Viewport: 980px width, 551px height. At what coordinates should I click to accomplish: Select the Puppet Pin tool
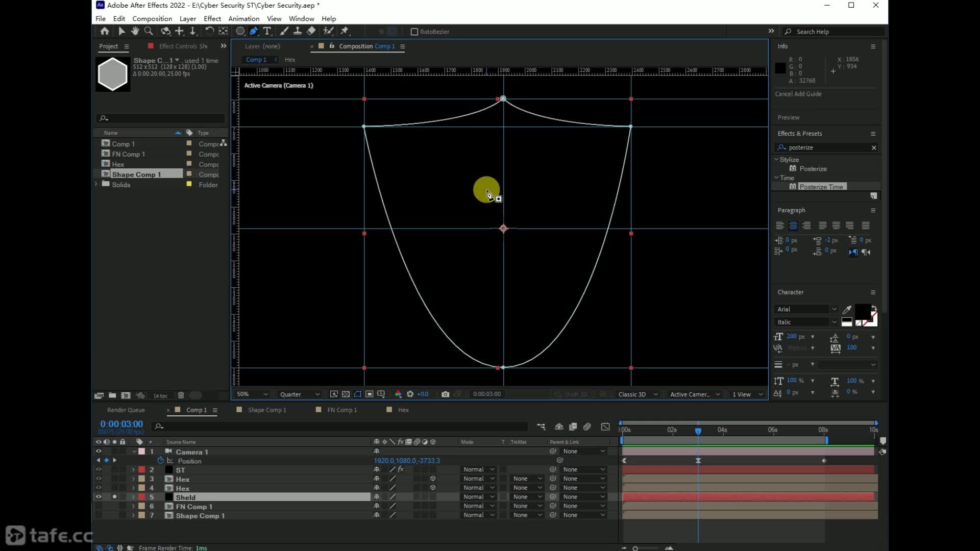tap(345, 31)
